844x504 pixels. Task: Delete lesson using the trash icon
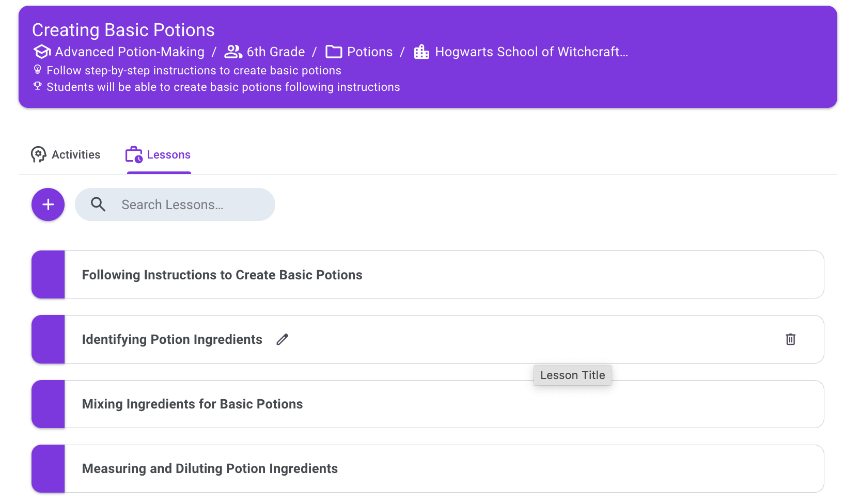790,339
